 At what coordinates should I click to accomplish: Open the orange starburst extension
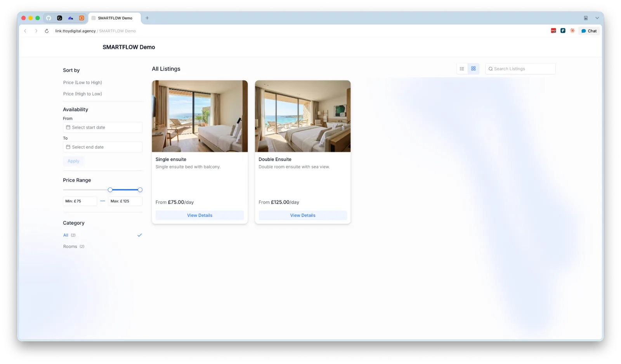[572, 31]
